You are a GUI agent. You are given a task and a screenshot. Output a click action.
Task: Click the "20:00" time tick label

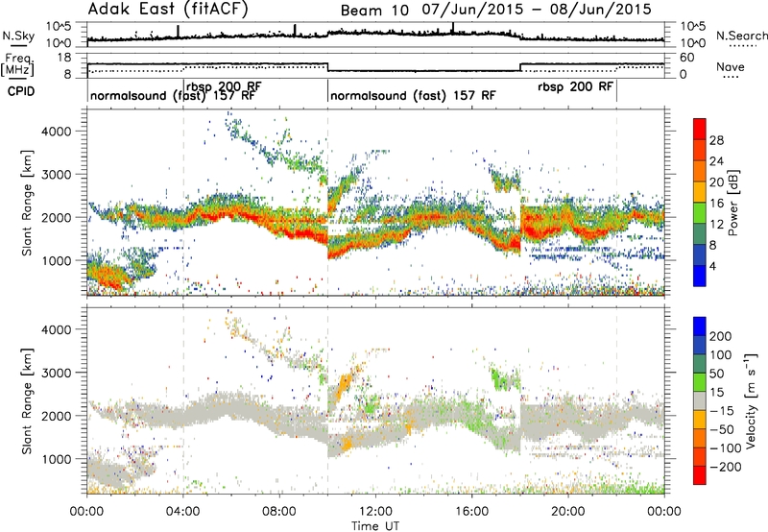[568, 512]
